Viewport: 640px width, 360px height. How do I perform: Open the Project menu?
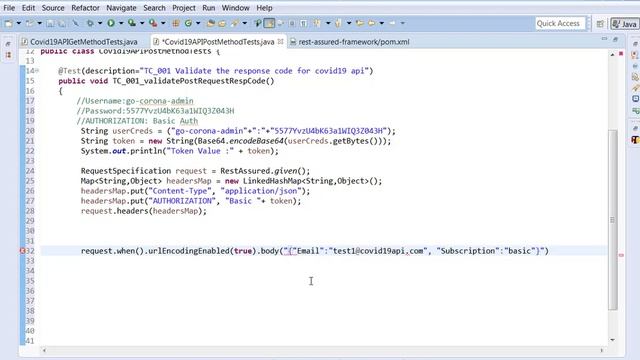(184, 8)
